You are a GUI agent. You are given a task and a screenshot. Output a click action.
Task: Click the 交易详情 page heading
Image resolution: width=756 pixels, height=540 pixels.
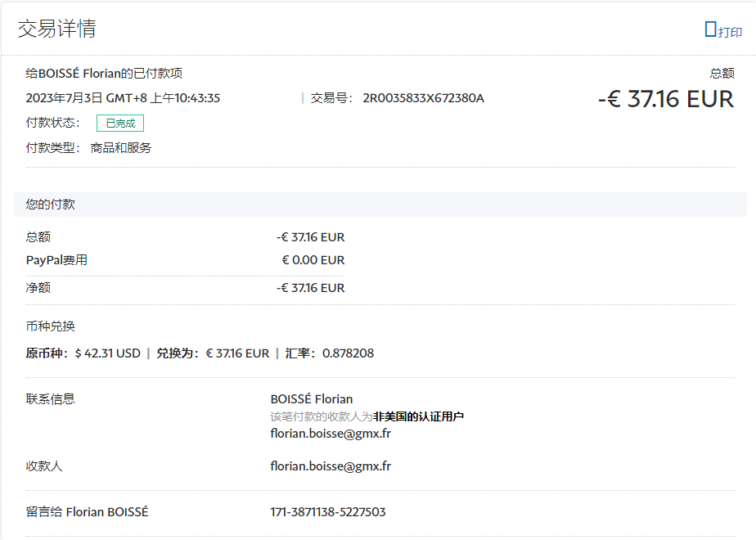point(57,29)
